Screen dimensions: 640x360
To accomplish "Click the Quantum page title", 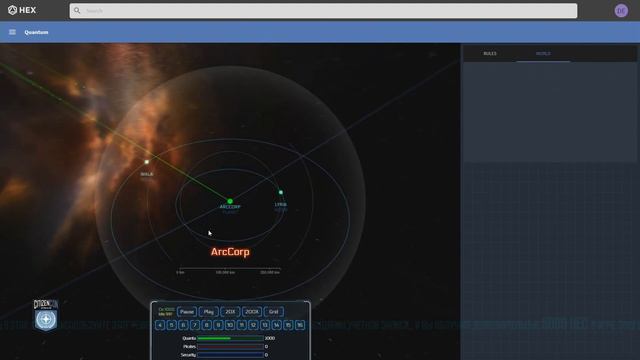I will (x=36, y=32).
